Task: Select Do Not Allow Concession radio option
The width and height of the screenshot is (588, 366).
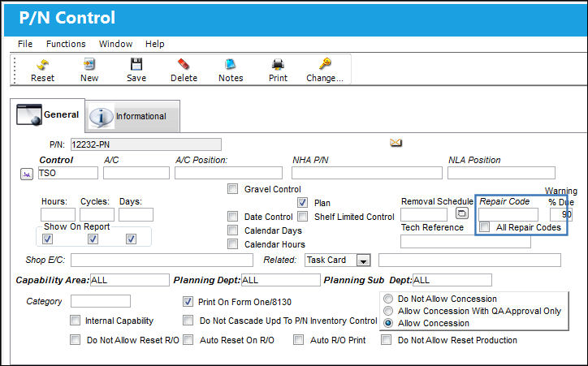Action: pos(388,299)
